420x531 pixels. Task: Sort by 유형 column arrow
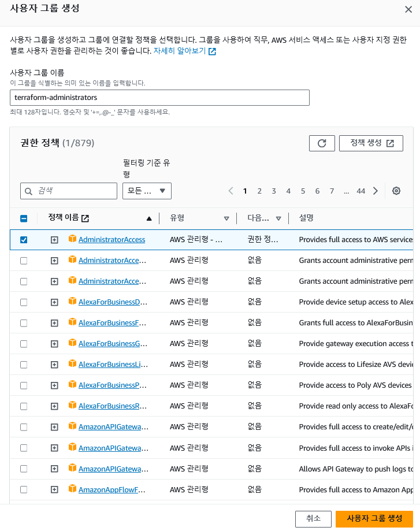click(226, 218)
